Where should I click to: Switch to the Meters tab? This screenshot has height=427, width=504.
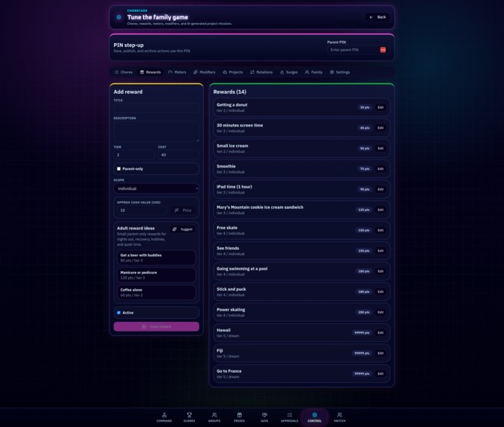coord(177,72)
